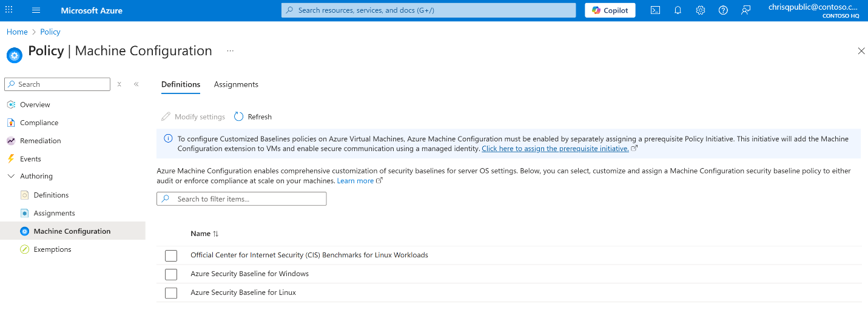Collapse the Authoring section
868x318 pixels.
click(x=11, y=177)
